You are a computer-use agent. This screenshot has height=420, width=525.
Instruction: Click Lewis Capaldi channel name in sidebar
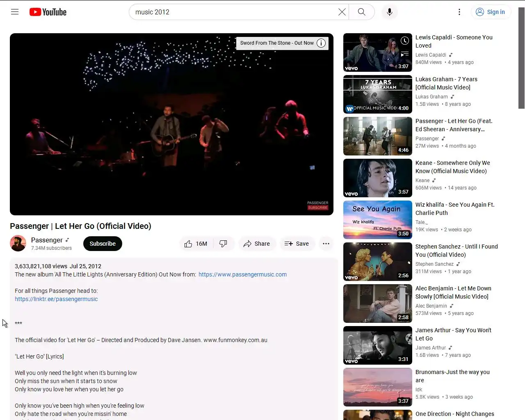click(431, 55)
